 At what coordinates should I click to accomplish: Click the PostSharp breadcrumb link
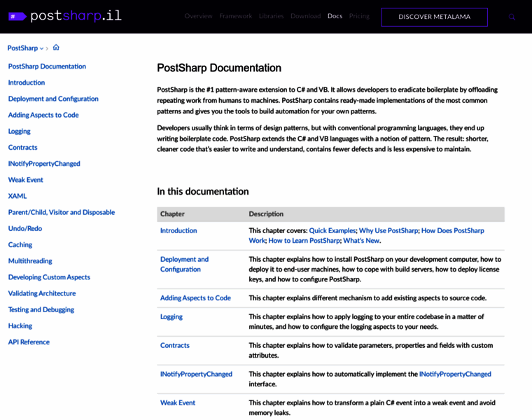click(22, 48)
